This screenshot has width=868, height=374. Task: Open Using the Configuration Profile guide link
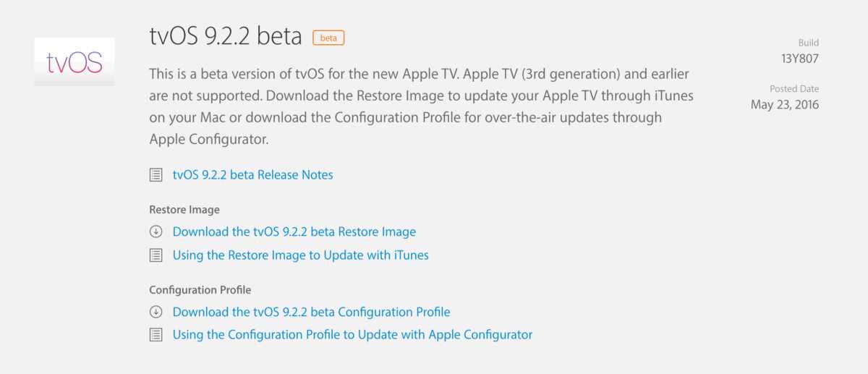click(x=352, y=335)
